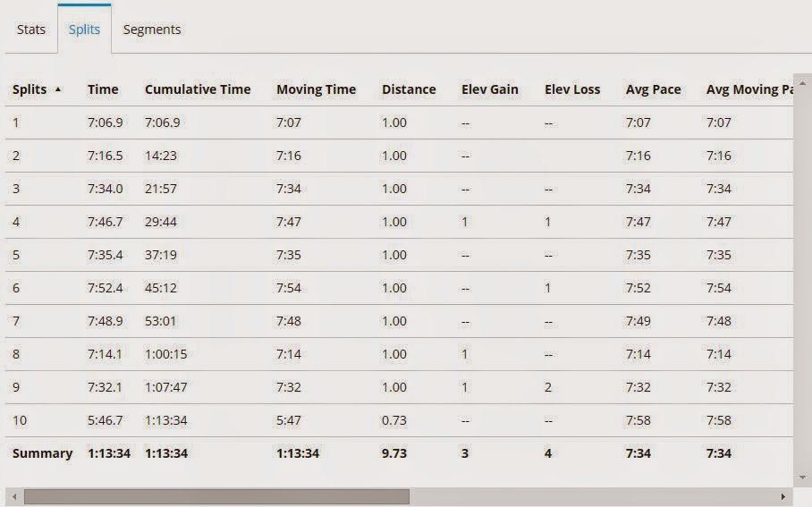
Task: Sort by Elev Loss column header
Action: coord(572,89)
